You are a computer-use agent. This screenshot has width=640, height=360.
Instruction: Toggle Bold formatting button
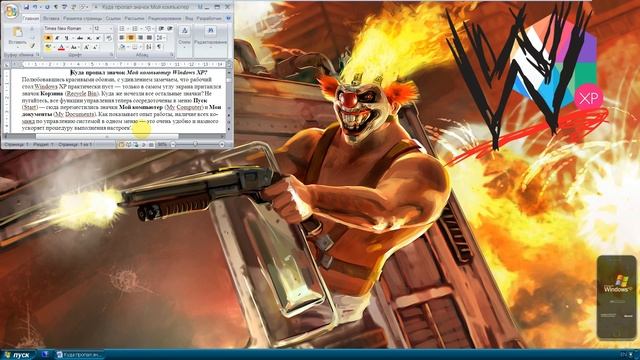pos(48,38)
